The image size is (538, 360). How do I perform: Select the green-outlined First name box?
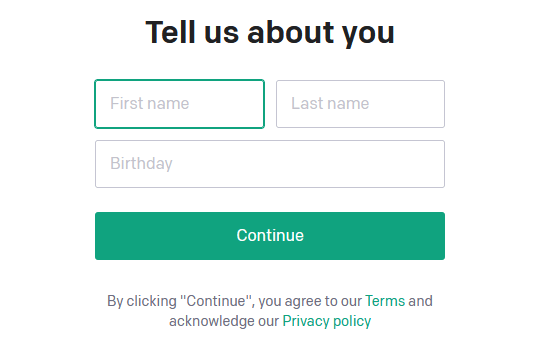[x=179, y=104]
